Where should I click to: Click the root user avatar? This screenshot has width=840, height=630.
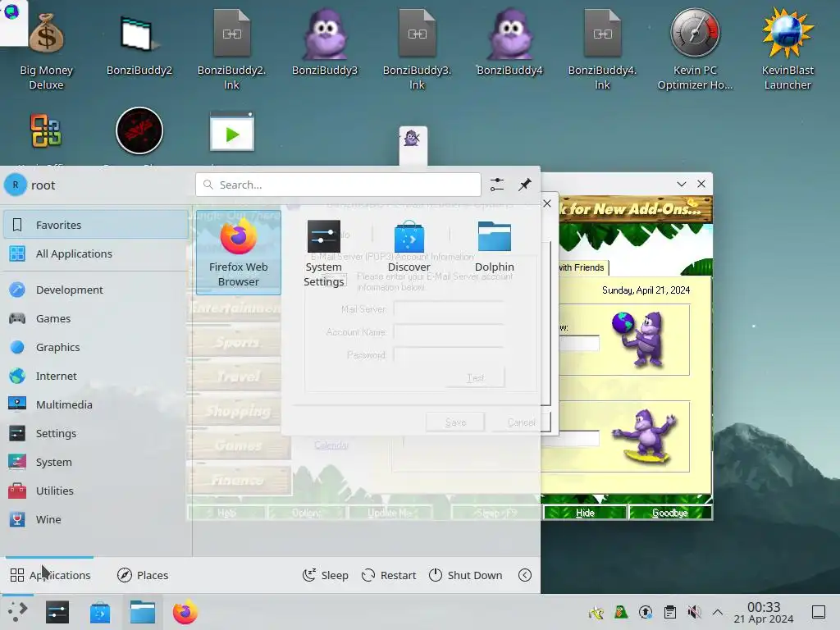16,185
